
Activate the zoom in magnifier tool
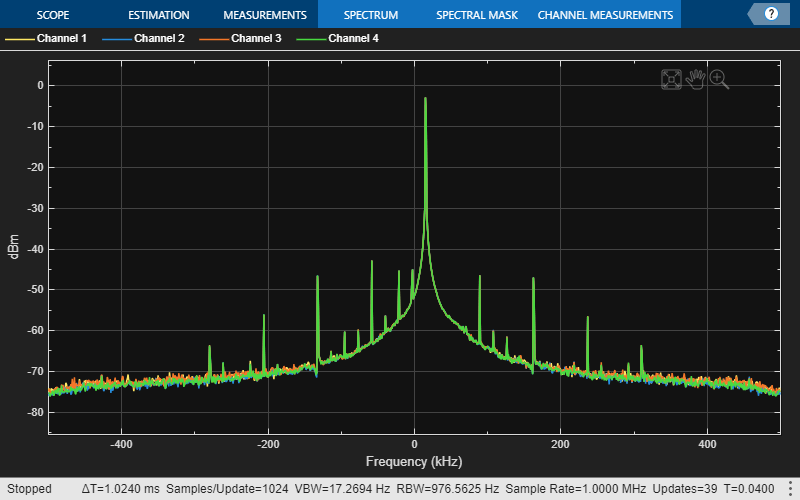719,80
